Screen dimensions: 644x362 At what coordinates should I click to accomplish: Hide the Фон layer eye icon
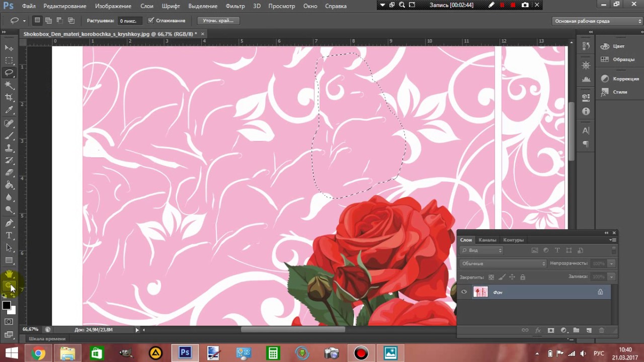464,292
